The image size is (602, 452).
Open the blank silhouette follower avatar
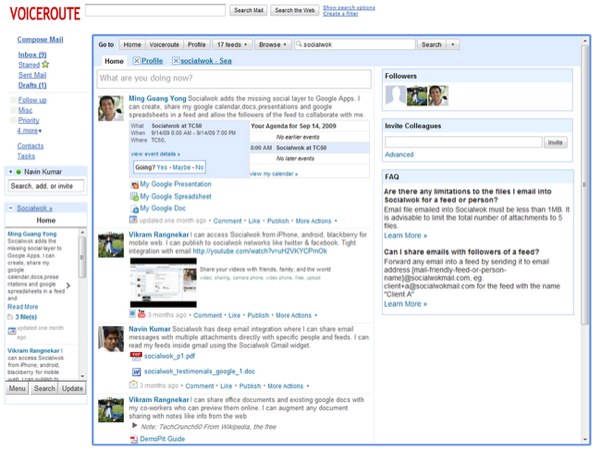(x=395, y=96)
